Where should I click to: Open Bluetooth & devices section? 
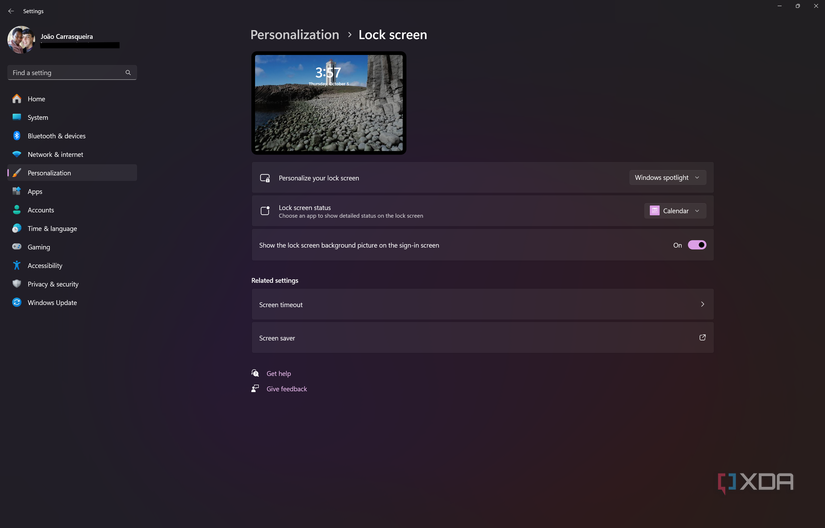(72, 136)
